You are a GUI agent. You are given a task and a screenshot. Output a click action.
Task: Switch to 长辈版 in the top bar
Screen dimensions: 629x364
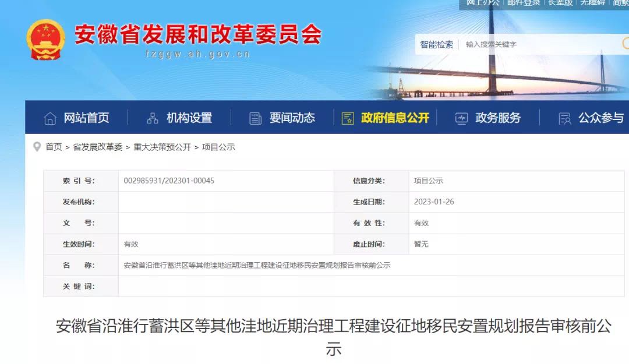[x=560, y=3]
